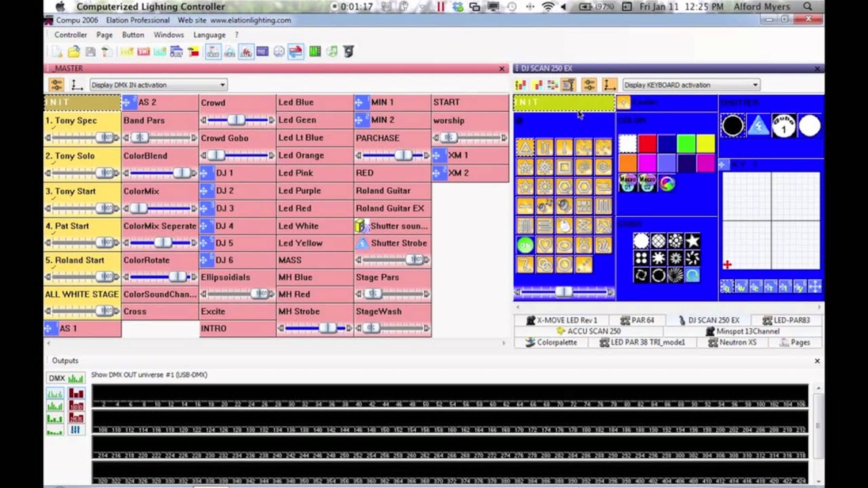Select the blue strobe triangle shutter icon
This screenshot has width=868, height=488.
click(x=758, y=125)
